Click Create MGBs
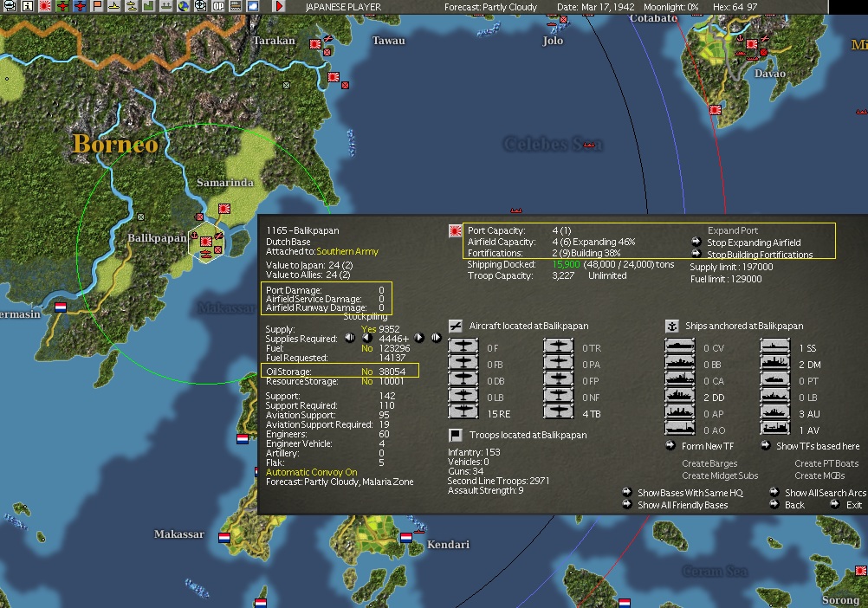 coord(819,475)
